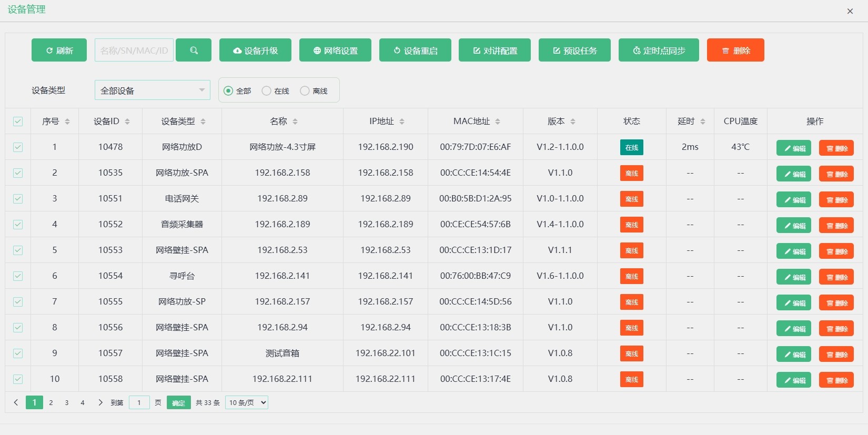Select the 离线 radio button
The image size is (868, 435).
(305, 91)
